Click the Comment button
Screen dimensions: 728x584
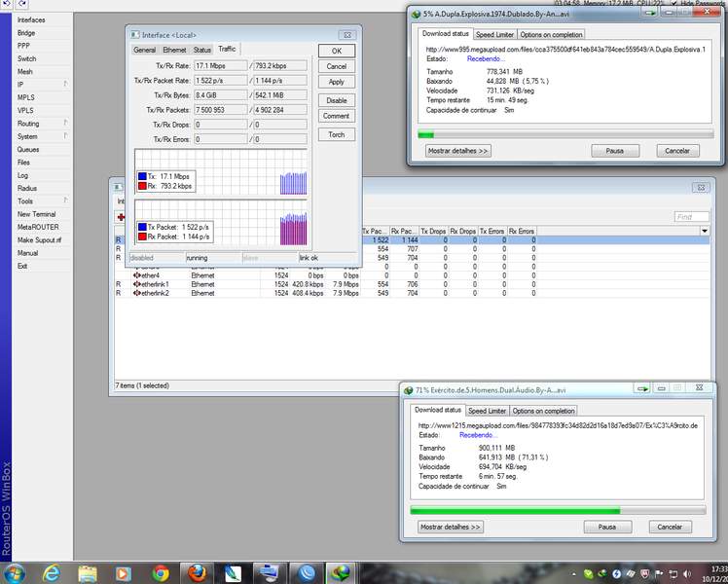pos(337,116)
